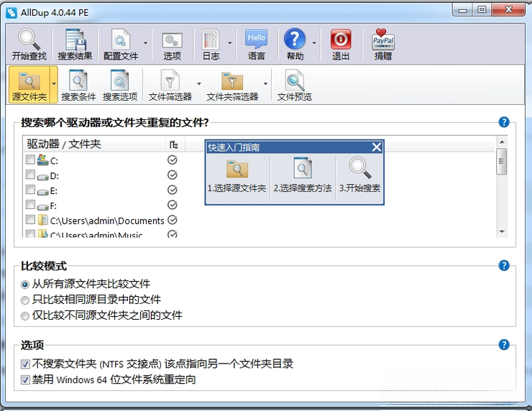Expand the 文件筛选器 dropdown arrow
Viewport: 532px width, 411px height.
199,84
